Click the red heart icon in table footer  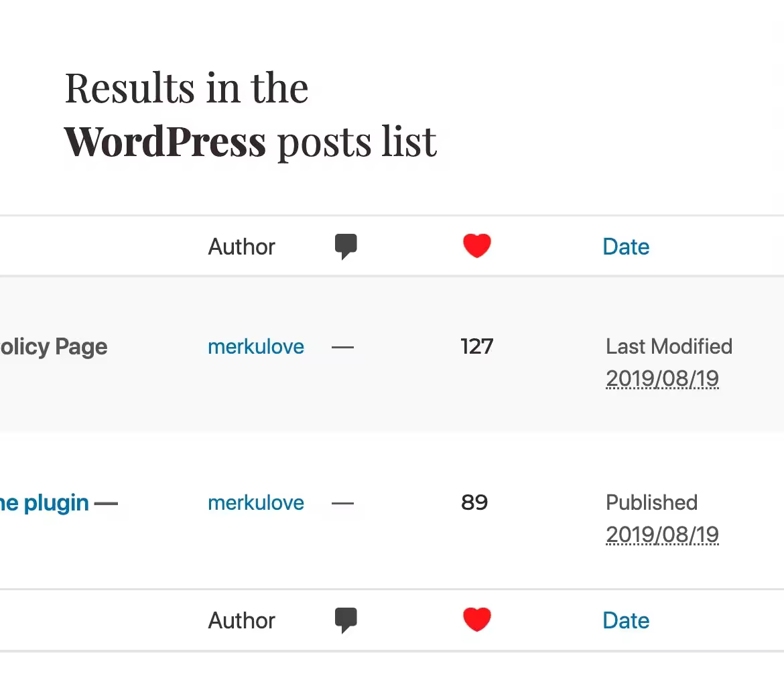(477, 620)
